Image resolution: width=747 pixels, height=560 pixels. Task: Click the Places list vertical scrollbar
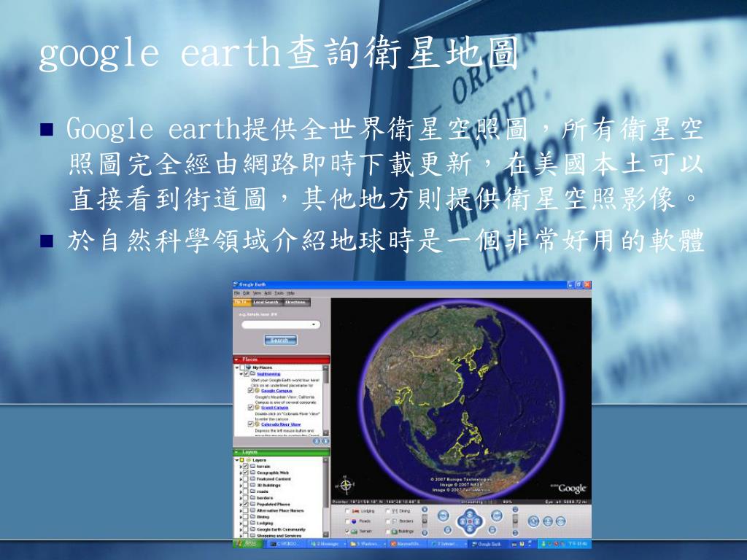tap(326, 400)
